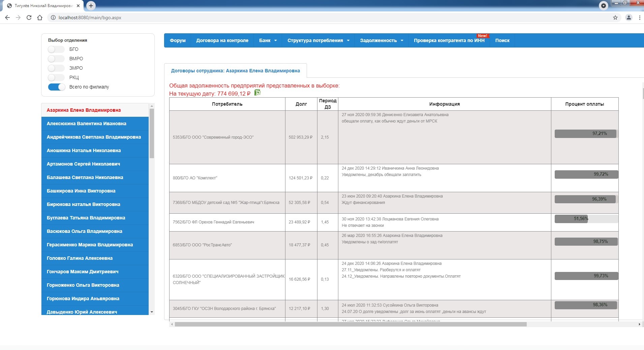Turn on the ВМРО switch
Image resolution: width=644 pixels, height=350 pixels.
click(x=56, y=59)
